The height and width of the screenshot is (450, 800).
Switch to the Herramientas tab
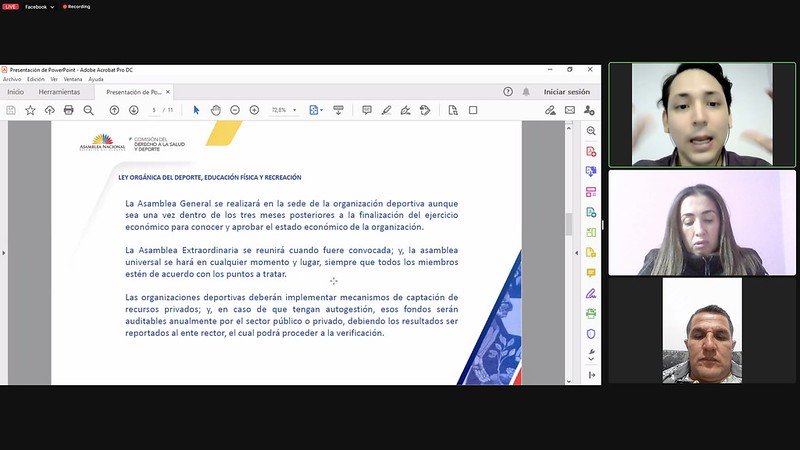tap(59, 92)
